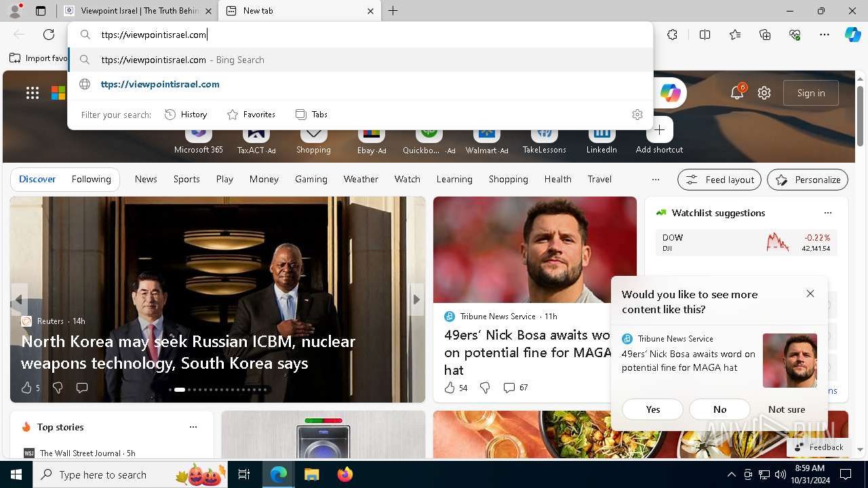868x488 pixels.
Task: Select the Following feed tab
Action: [91, 180]
